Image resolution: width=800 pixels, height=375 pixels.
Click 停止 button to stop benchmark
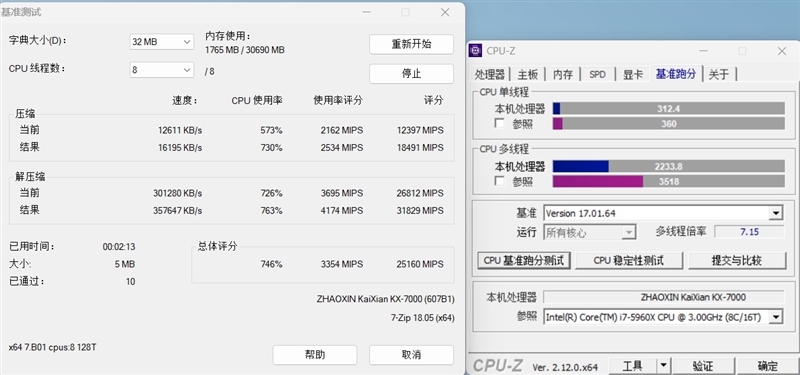pos(411,73)
